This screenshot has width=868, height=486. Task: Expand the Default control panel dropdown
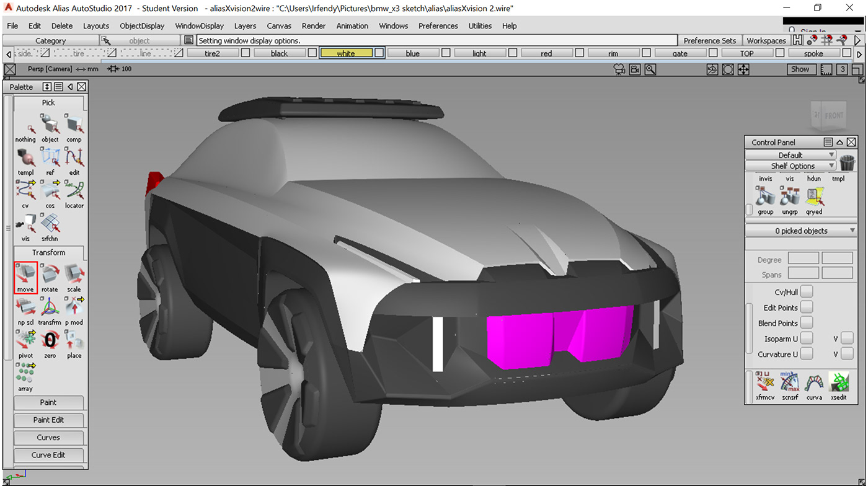pos(790,155)
